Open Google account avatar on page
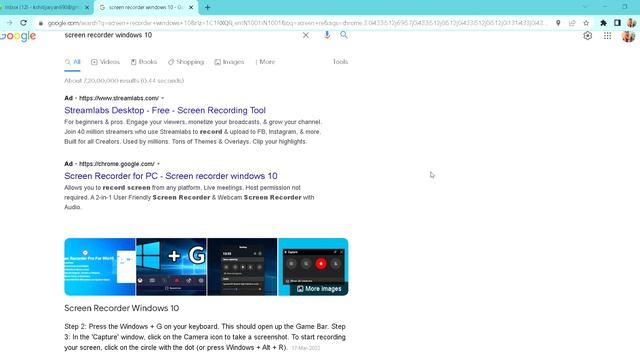This screenshot has height=360, width=640. [628, 36]
